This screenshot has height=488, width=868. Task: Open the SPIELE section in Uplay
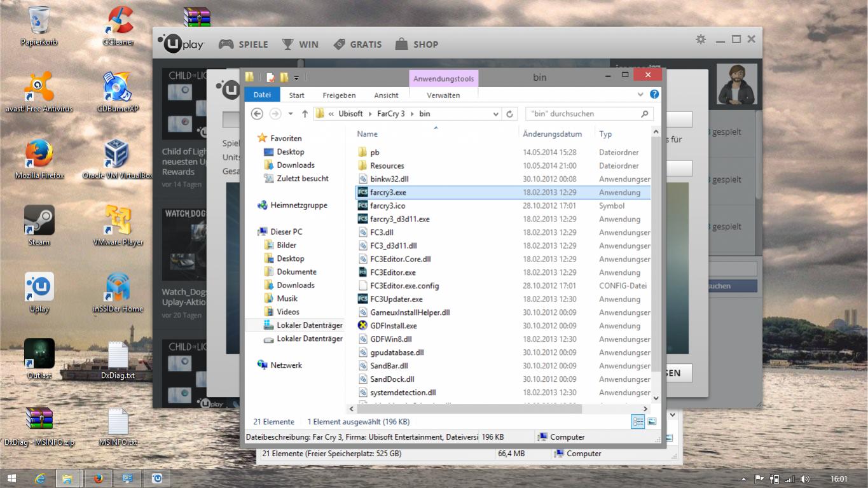click(x=243, y=45)
